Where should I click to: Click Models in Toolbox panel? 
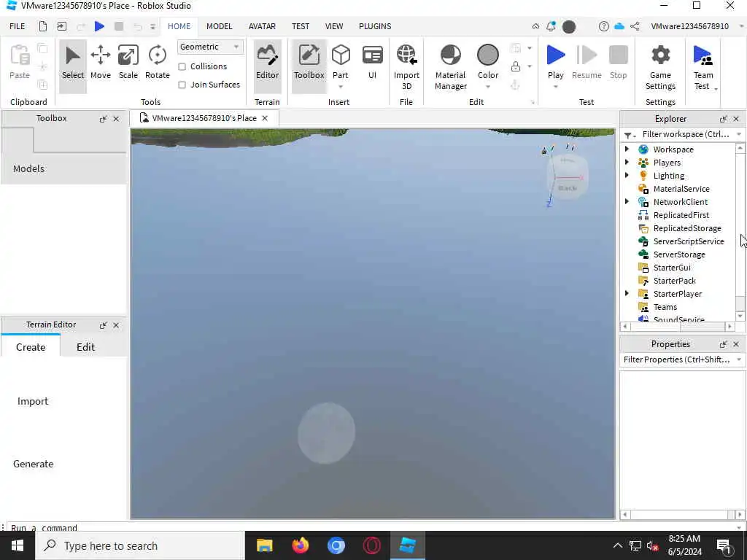click(x=28, y=168)
